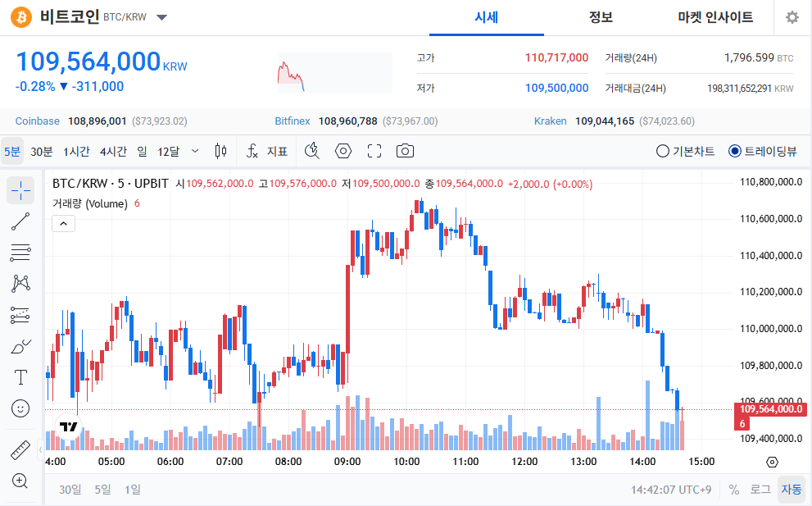This screenshot has height=506, width=812.
Task: Select the trend line drawing tool
Action: 20,221
